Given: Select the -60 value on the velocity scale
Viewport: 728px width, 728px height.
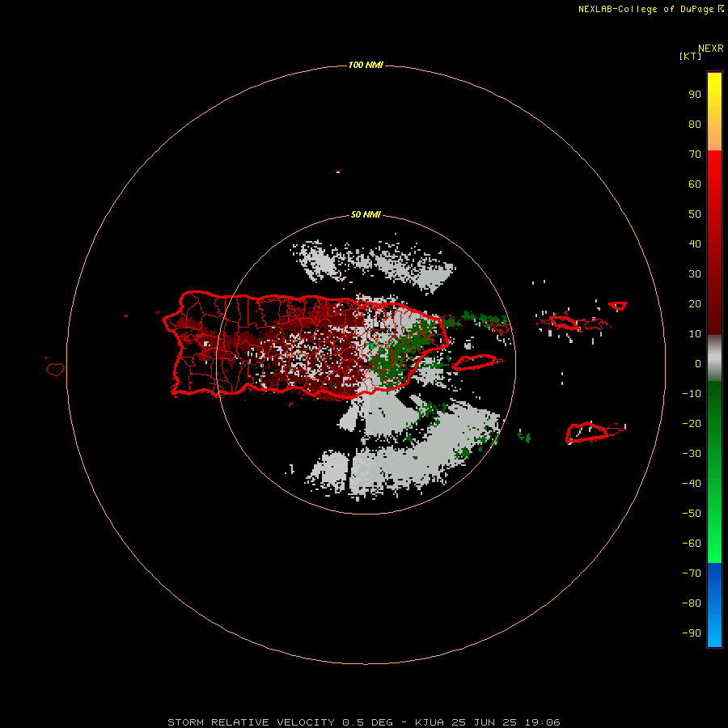Looking at the screenshot, I should (692, 544).
